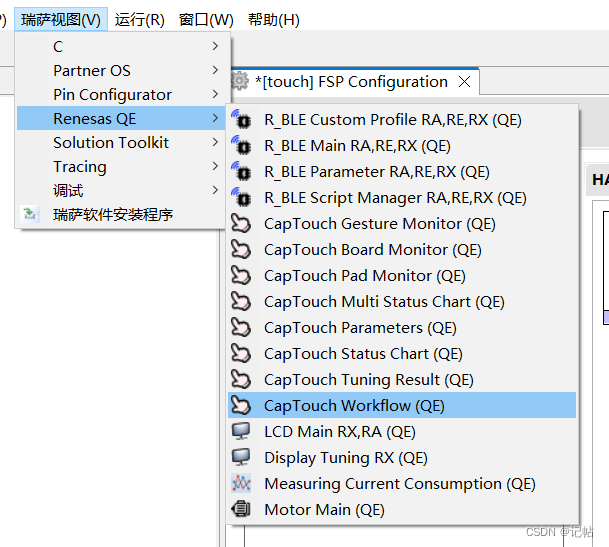Open the 窗口(W) menu

pyautogui.click(x=206, y=20)
